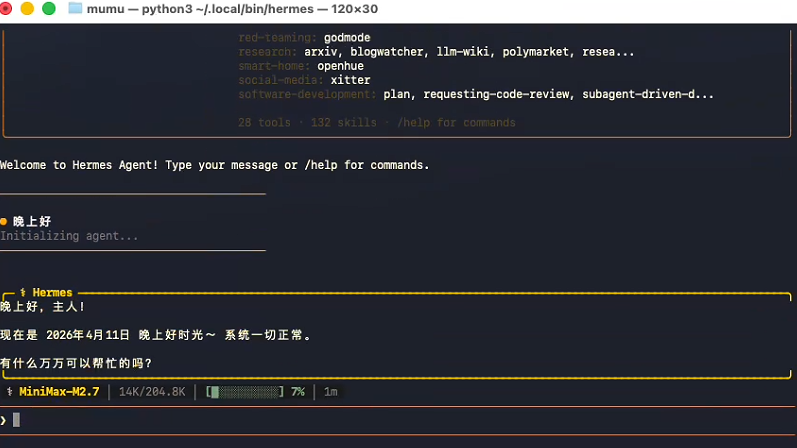The image size is (797, 448).
Task: Select the xitter social-media skill
Action: pos(350,80)
